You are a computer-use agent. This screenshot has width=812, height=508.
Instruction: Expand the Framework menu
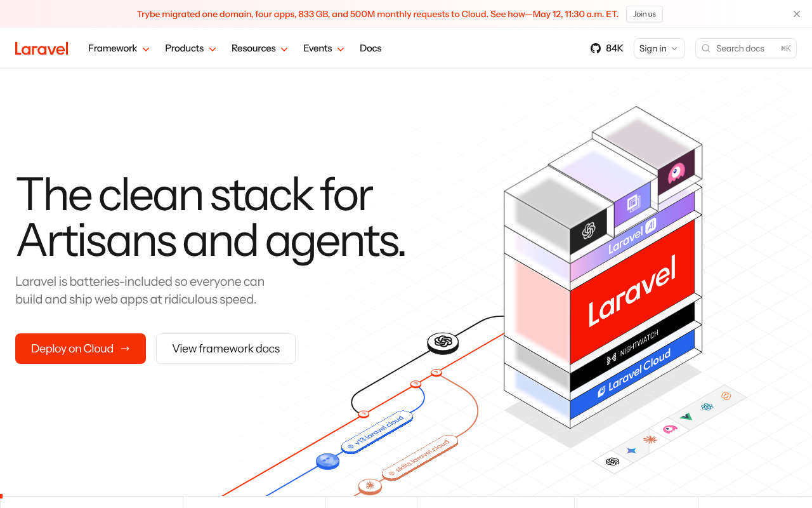(119, 48)
